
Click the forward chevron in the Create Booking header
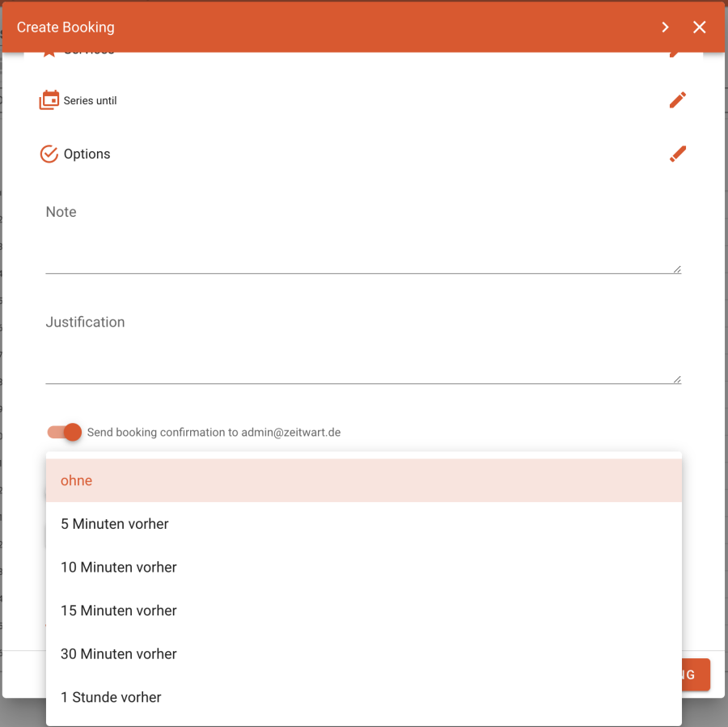coord(665,27)
